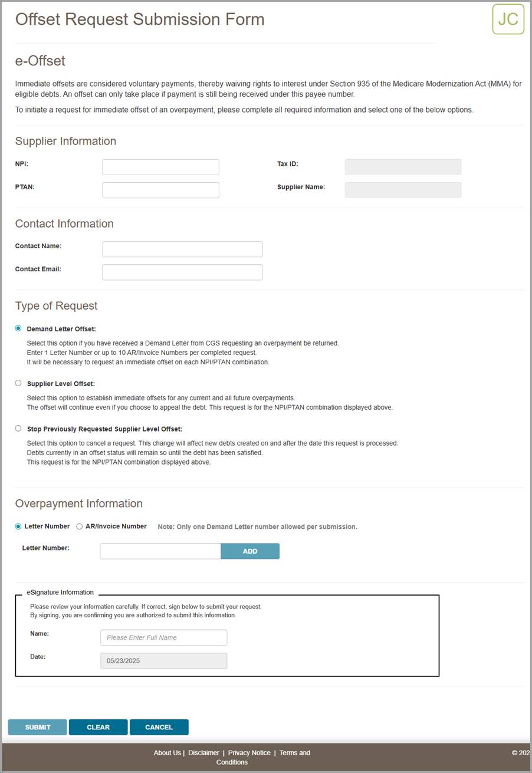Click the PTAN input field
532x773 pixels.
[x=160, y=190]
